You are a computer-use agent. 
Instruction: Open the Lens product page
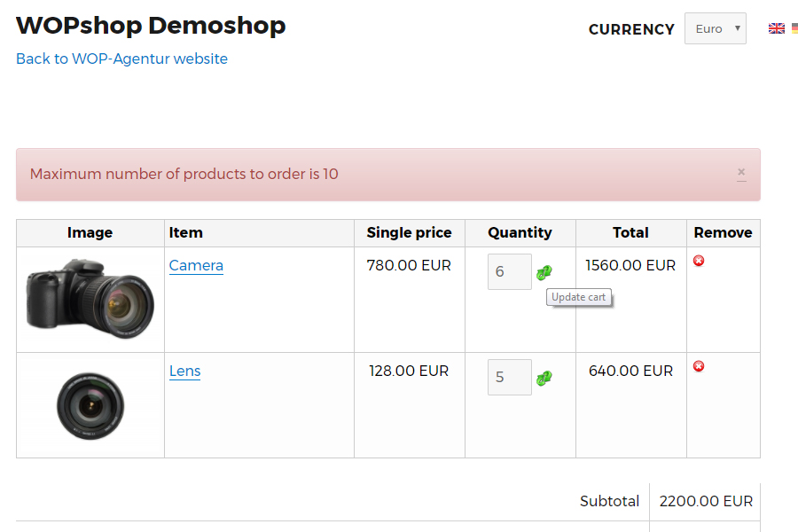click(184, 372)
